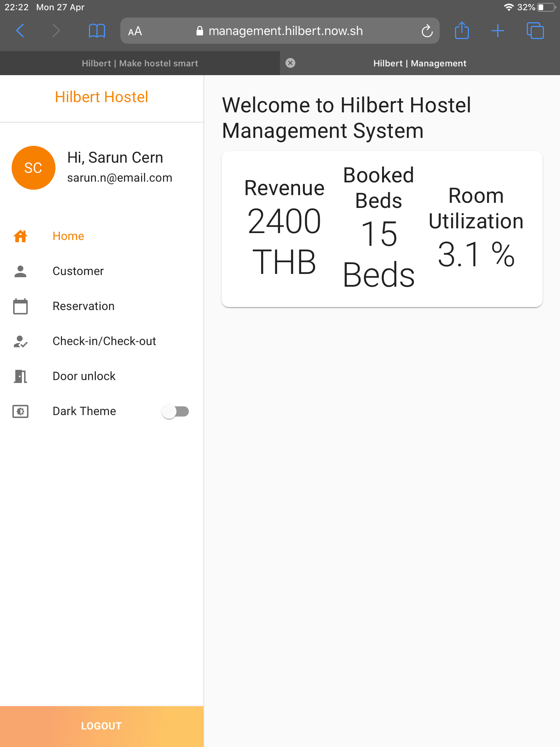Open the Safari share sheet icon
This screenshot has height=747, width=560.
pos(462,30)
